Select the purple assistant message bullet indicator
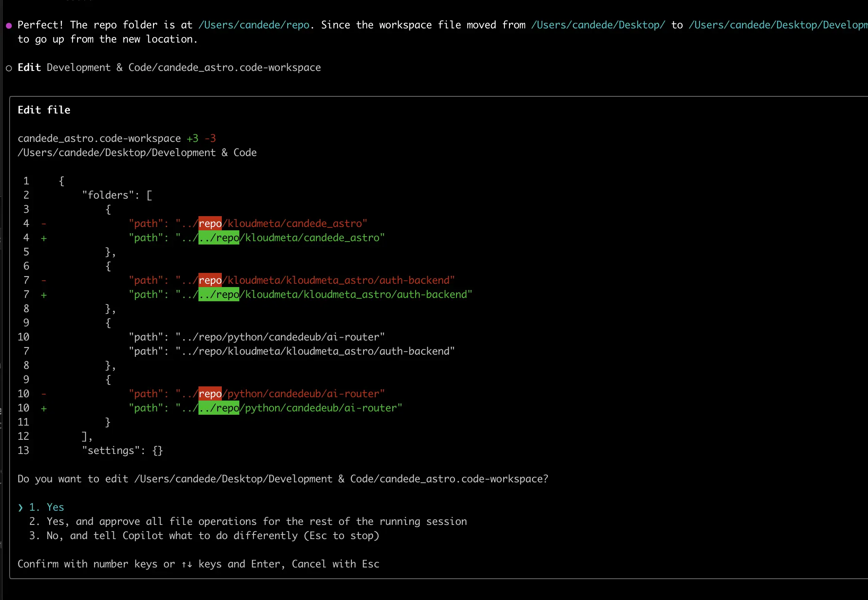Screen dimensions: 868x600 9,25
